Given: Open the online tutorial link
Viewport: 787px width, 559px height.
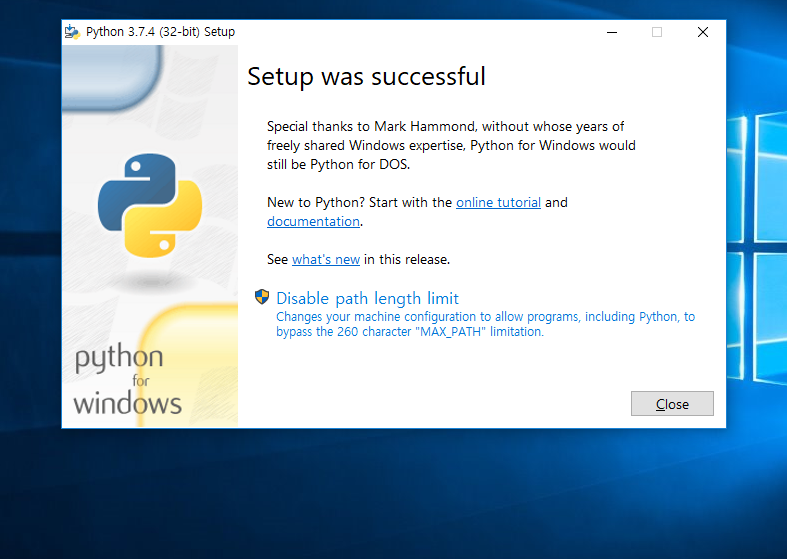Looking at the screenshot, I should click(498, 202).
